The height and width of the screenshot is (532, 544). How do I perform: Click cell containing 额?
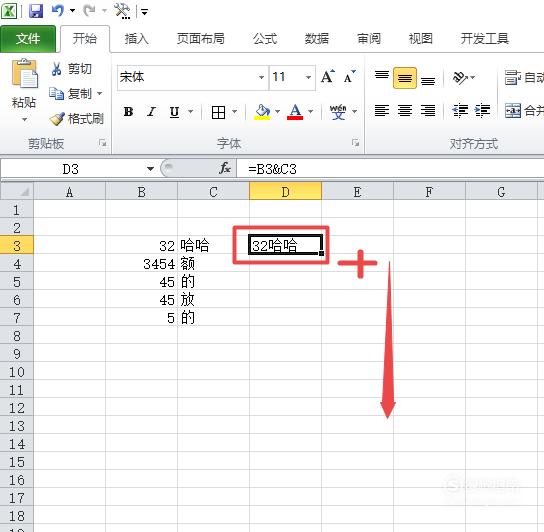[213, 264]
